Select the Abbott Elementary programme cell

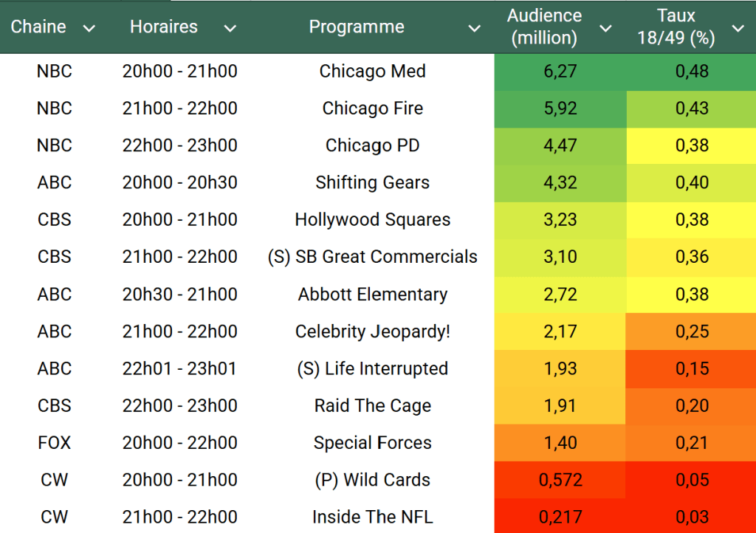pos(372,294)
